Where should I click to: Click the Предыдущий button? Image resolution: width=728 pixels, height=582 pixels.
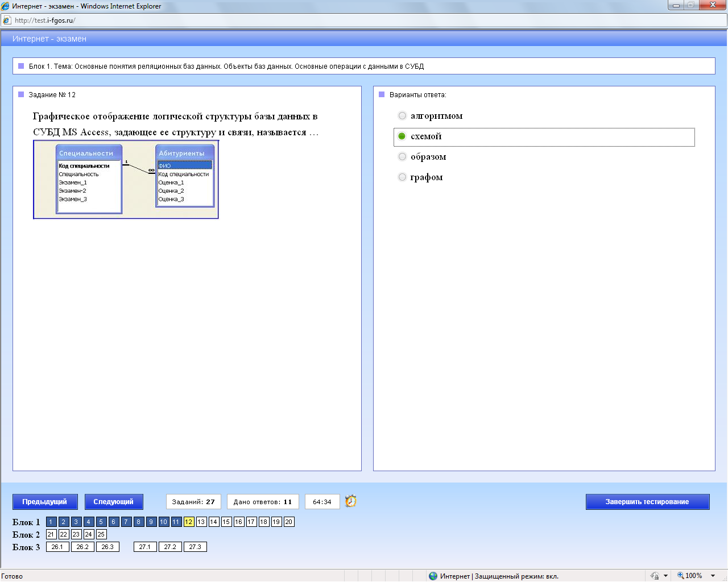[x=44, y=502]
